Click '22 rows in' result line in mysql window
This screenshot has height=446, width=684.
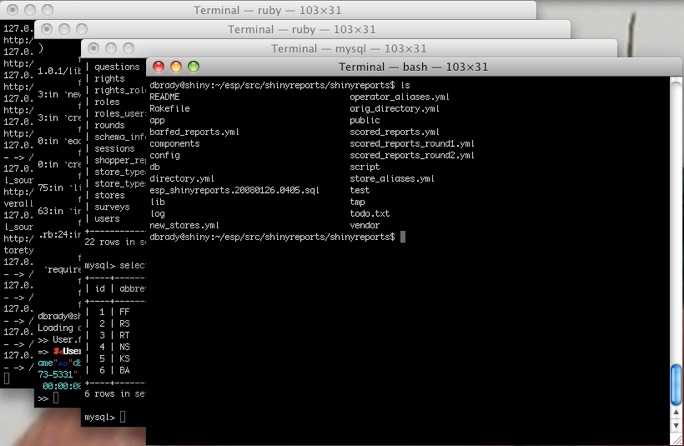[x=115, y=242]
